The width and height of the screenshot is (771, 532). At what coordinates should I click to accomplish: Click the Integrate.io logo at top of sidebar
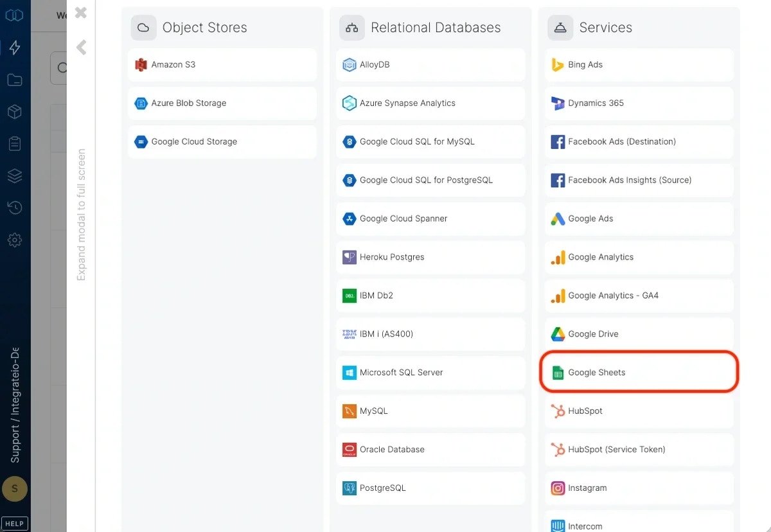click(x=14, y=15)
